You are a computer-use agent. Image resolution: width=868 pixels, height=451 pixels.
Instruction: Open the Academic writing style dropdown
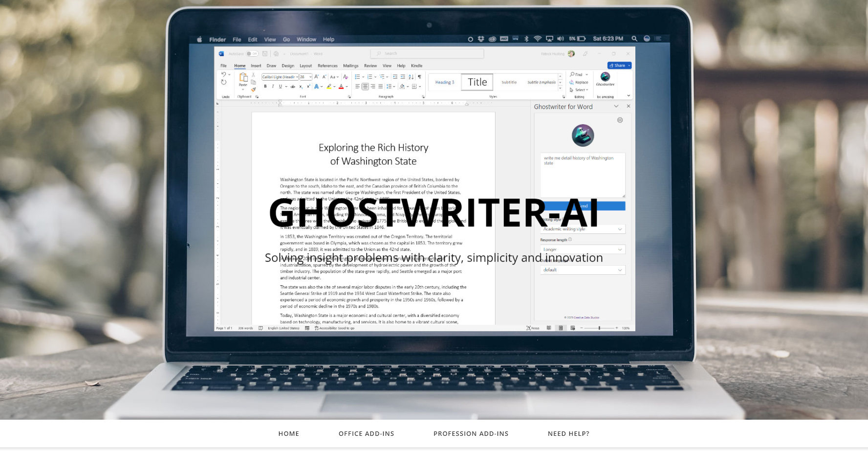pos(583,229)
